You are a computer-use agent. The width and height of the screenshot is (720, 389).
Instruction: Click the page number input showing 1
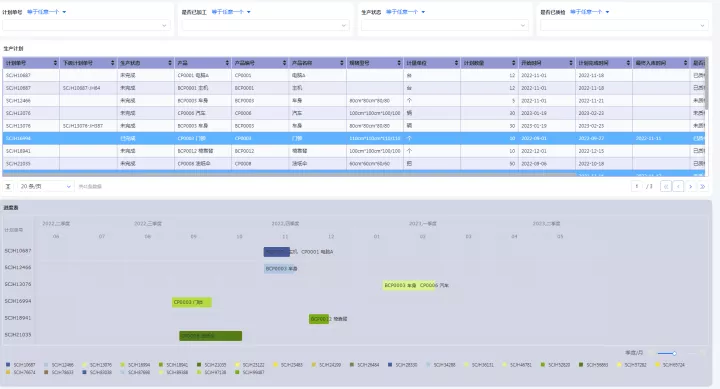637,186
